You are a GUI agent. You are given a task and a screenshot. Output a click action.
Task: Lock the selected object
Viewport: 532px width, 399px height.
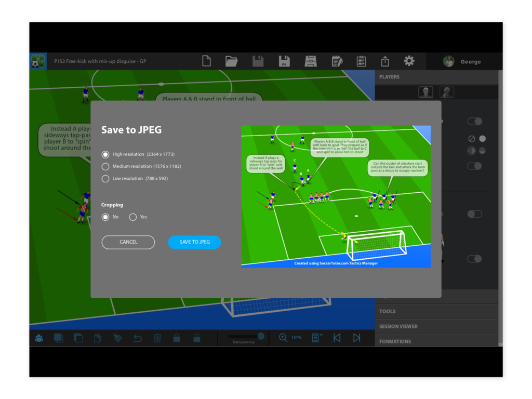tap(177, 338)
